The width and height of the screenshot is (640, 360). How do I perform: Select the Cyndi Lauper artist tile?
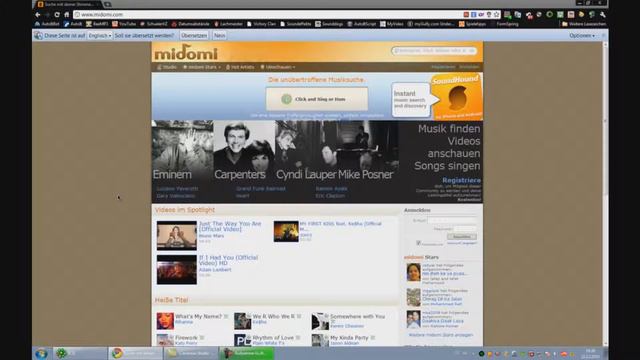point(305,151)
